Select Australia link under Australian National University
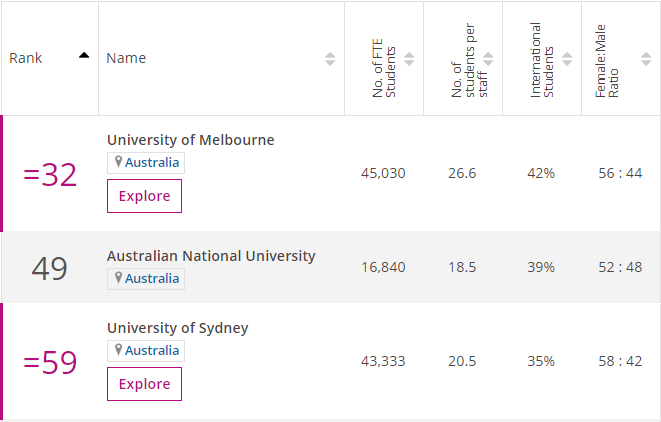Image resolution: width=661 pixels, height=422 pixels. tap(152, 278)
